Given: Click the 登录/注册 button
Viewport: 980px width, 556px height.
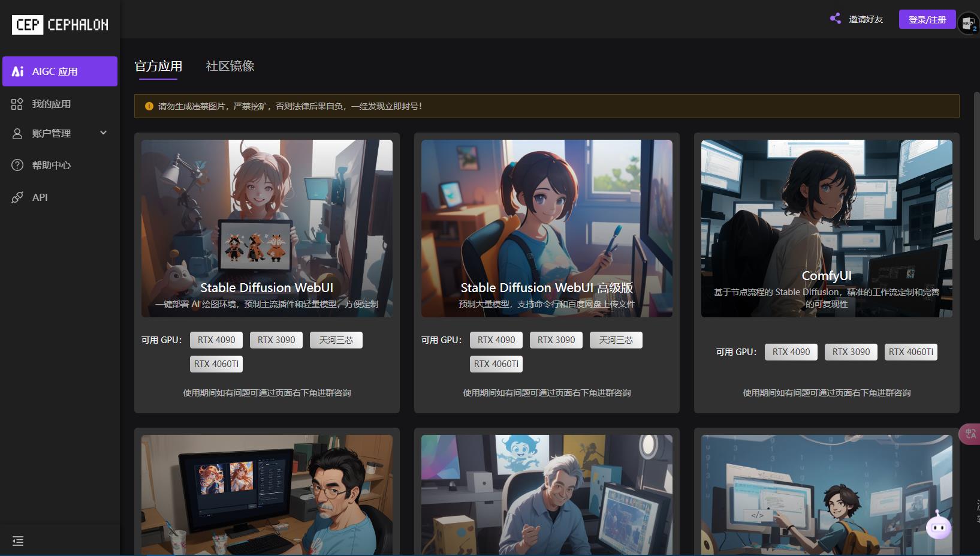Looking at the screenshot, I should click(x=927, y=19).
